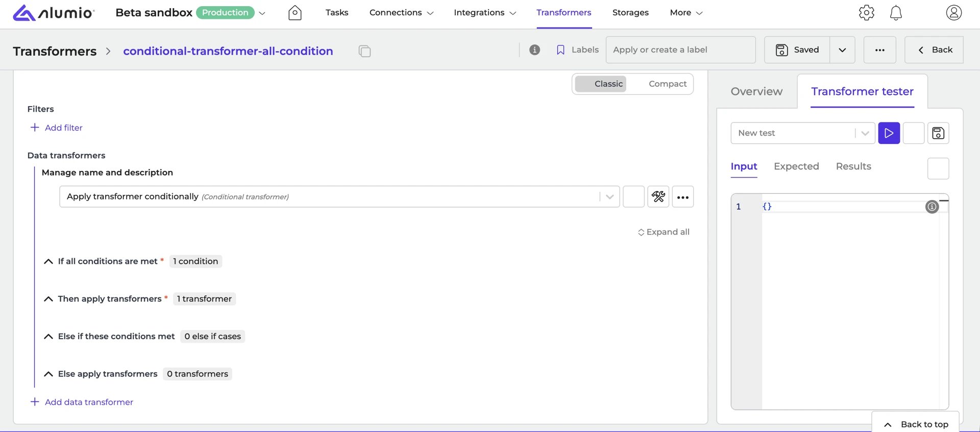
Task: Open the home dashboard icon
Action: [x=295, y=13]
